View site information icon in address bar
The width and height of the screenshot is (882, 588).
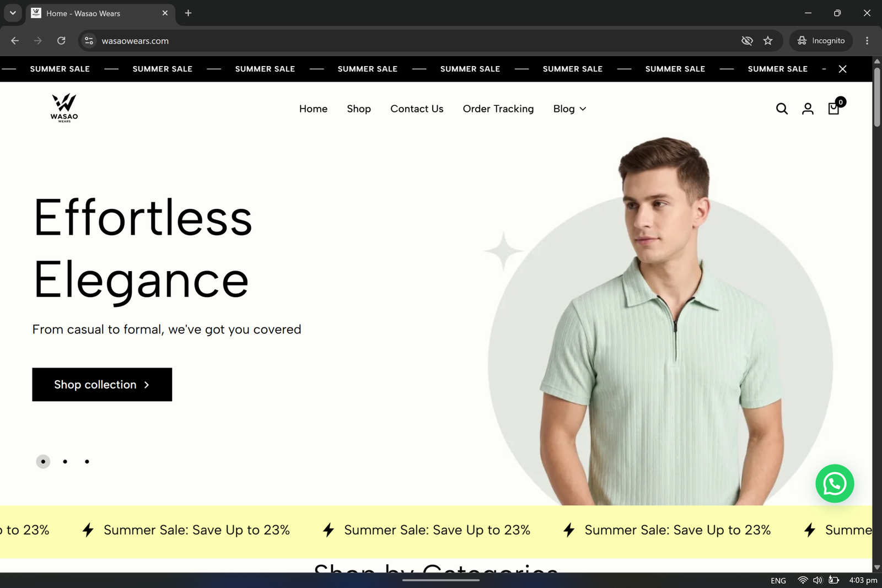[89, 41]
